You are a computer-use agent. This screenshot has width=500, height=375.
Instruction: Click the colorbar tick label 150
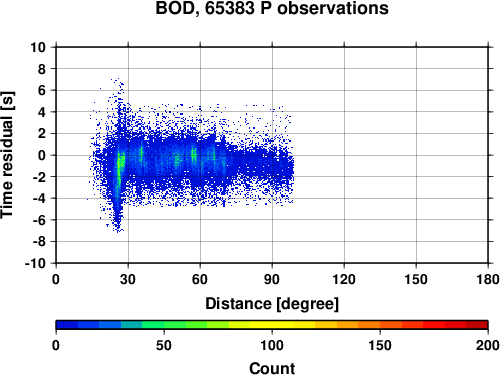pos(380,345)
